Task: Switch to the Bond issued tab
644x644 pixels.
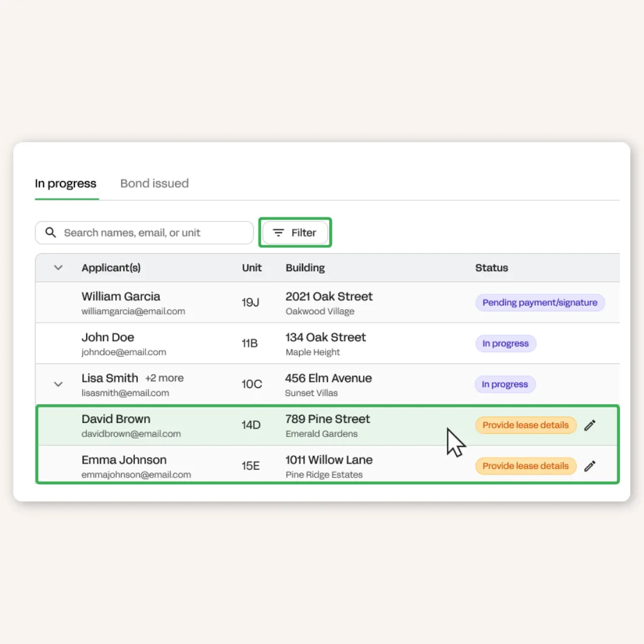Action: pyautogui.click(x=154, y=183)
